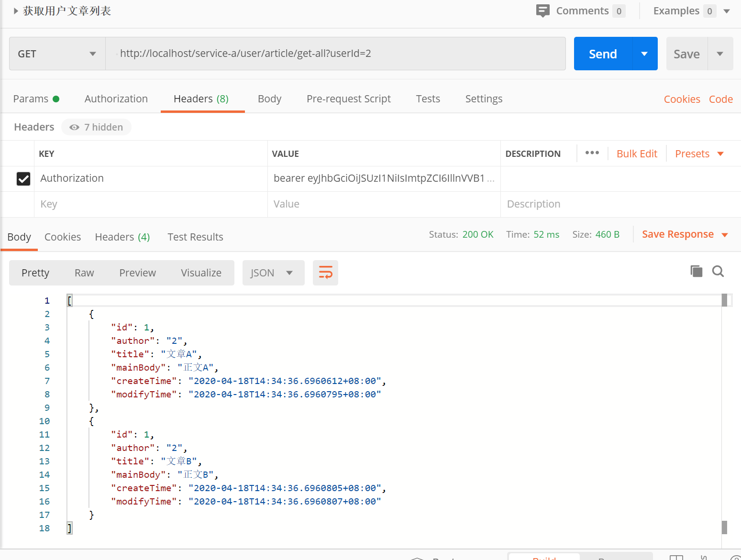Click the request URL field
Screen dimensions: 741x560
335,54
